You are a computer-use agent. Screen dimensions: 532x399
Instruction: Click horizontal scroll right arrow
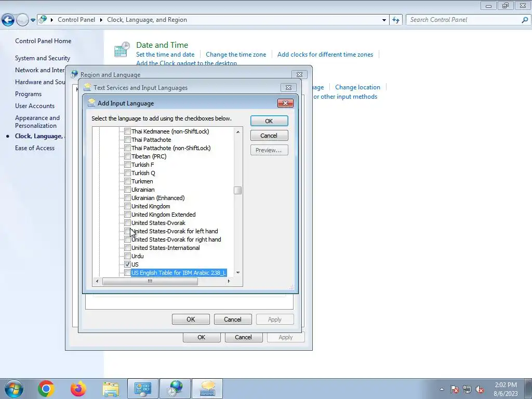pos(229,281)
